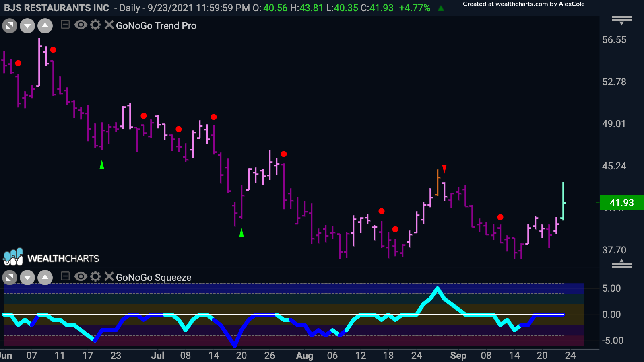The height and width of the screenshot is (362, 644).
Task: Click the 49.01 price axis label
Action: pyautogui.click(x=614, y=124)
